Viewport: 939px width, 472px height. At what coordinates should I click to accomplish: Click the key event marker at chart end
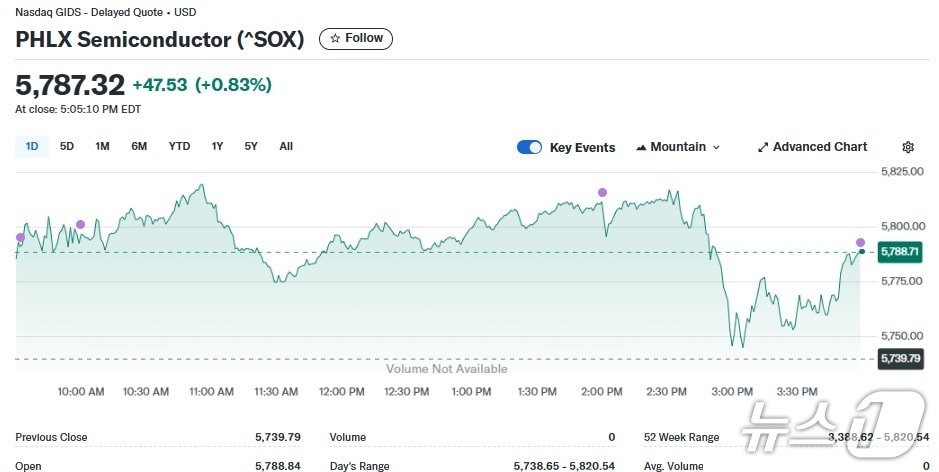pyautogui.click(x=860, y=243)
